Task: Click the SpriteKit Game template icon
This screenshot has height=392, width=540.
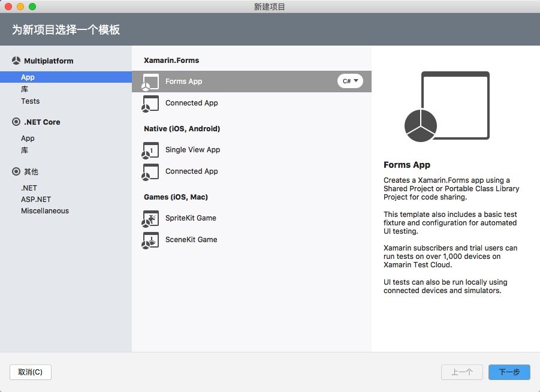Action: (x=150, y=219)
